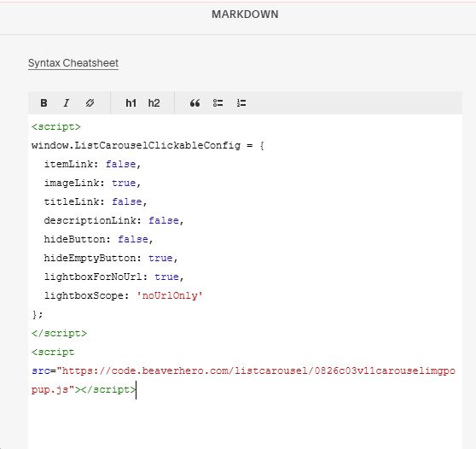This screenshot has height=449, width=476.
Task: Click the empty area below the code
Action: pyautogui.click(x=245, y=423)
